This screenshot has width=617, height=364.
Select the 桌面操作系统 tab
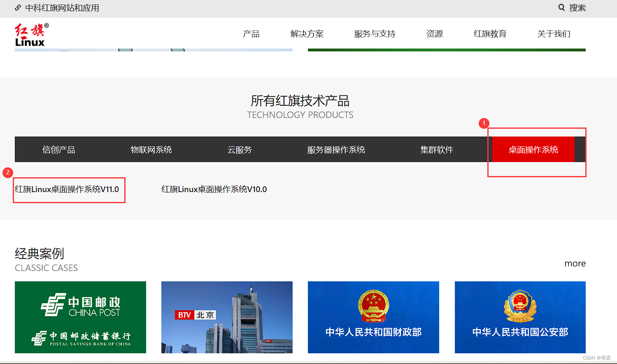pyautogui.click(x=533, y=149)
